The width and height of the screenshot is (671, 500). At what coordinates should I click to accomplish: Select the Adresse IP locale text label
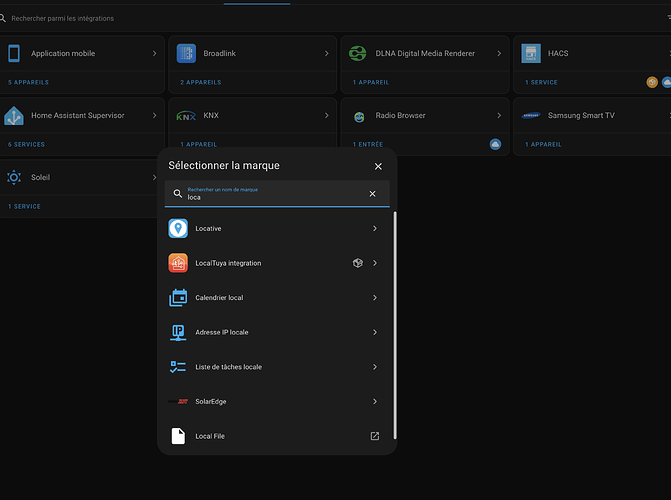point(222,332)
